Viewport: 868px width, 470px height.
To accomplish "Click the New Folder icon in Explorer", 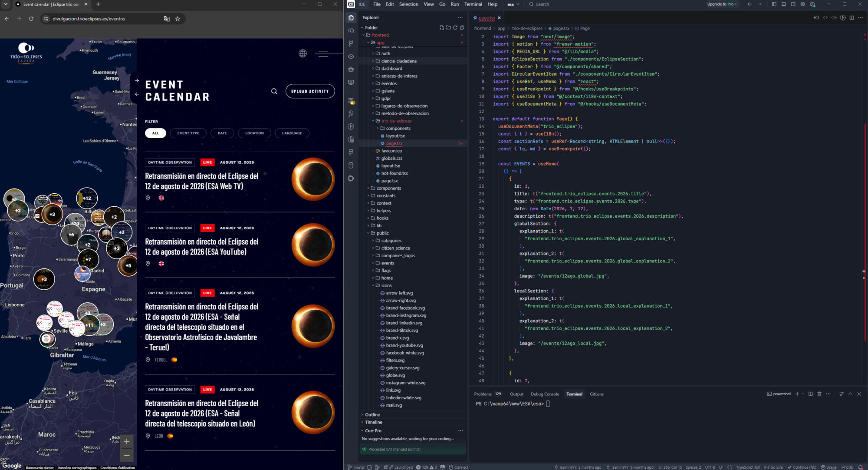I will point(448,28).
